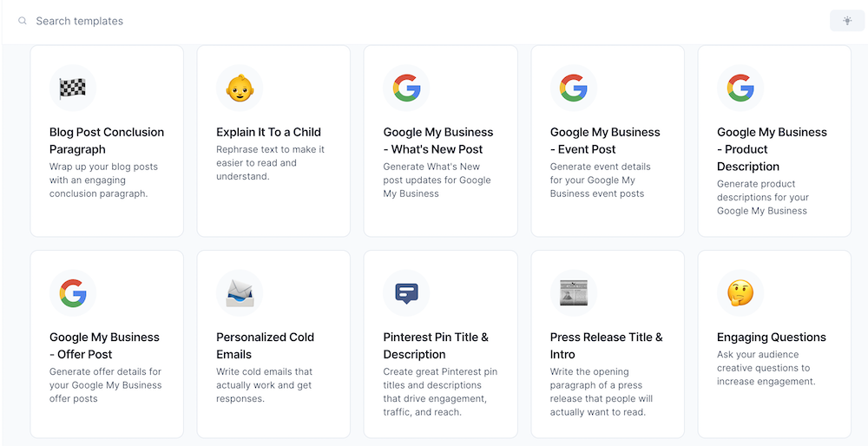Click the baby face icon
868x446 pixels.
240,88
